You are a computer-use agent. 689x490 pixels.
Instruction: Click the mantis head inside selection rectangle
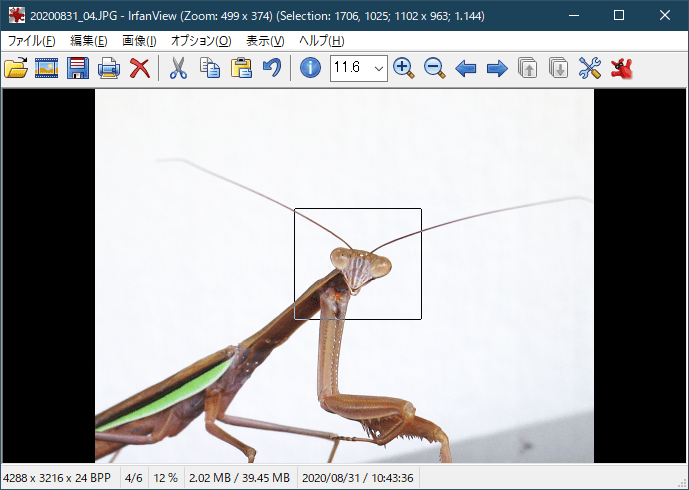[359, 268]
